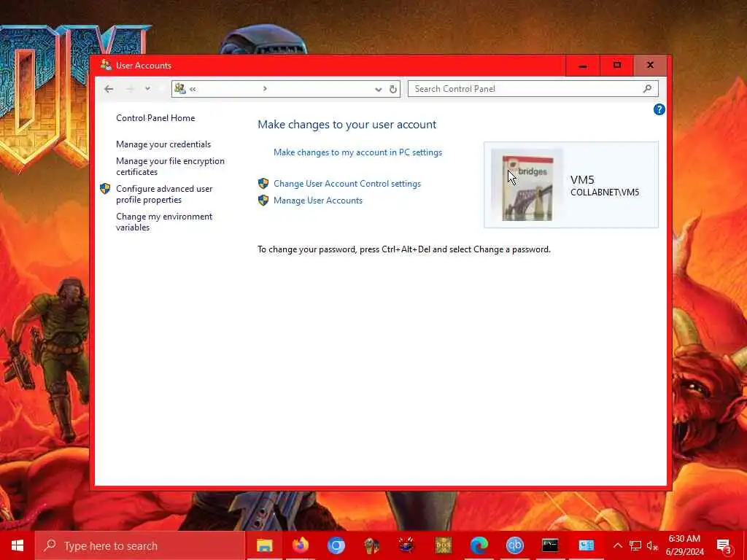Click the network tray icon

click(635, 545)
